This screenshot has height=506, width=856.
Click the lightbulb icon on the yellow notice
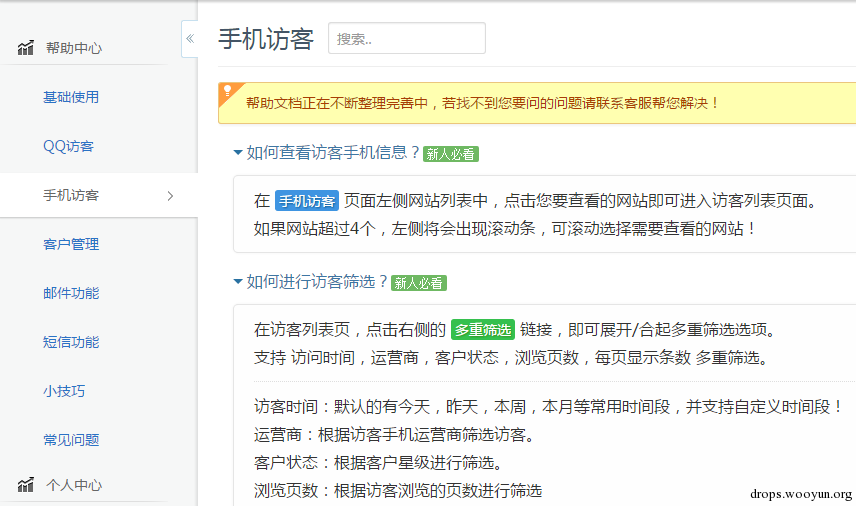click(x=227, y=90)
